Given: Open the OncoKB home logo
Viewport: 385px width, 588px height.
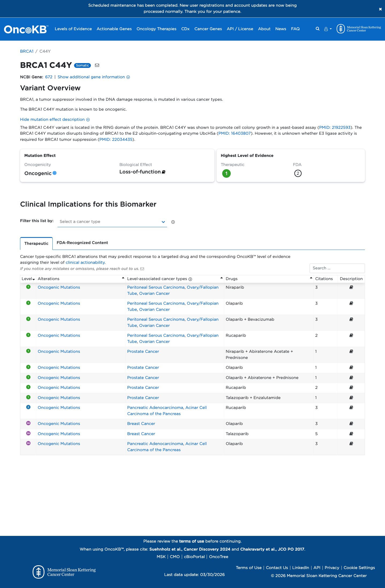Looking at the screenshot, I should (26, 29).
